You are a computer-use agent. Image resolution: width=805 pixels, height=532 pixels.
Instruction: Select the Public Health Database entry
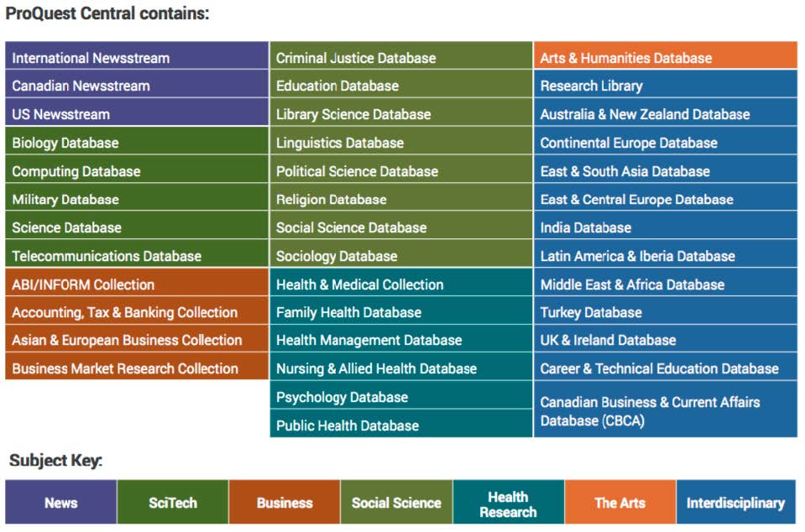tap(401, 423)
